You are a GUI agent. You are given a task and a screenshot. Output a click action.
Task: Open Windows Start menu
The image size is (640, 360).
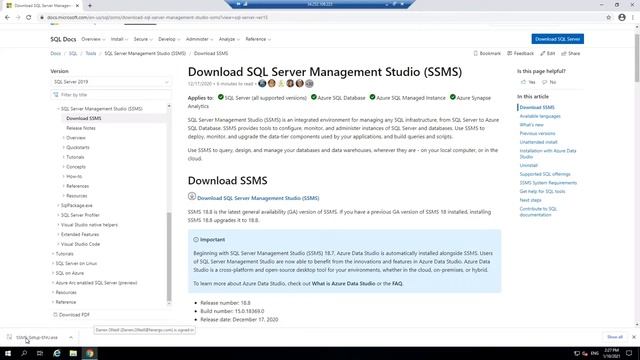pos(8,353)
